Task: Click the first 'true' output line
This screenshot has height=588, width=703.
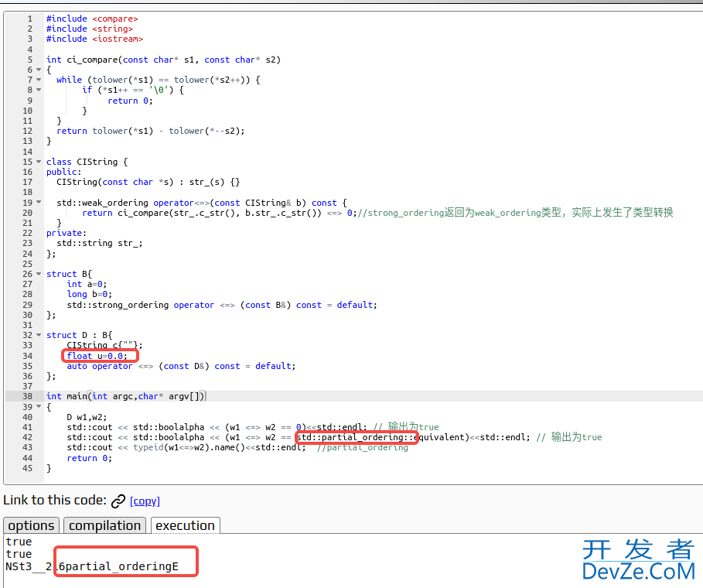Action: coord(19,542)
